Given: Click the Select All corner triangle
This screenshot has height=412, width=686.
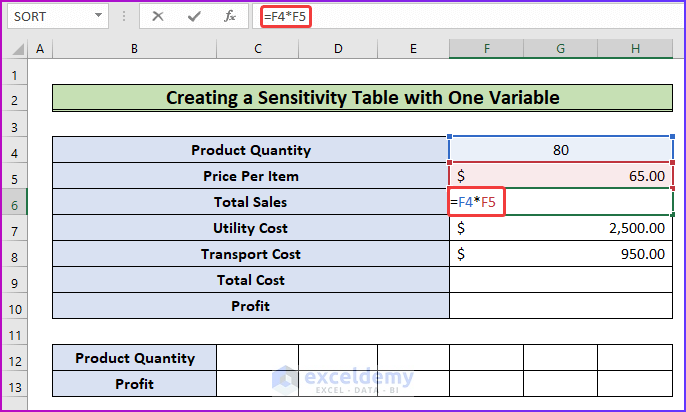Looking at the screenshot, I should click(14, 49).
